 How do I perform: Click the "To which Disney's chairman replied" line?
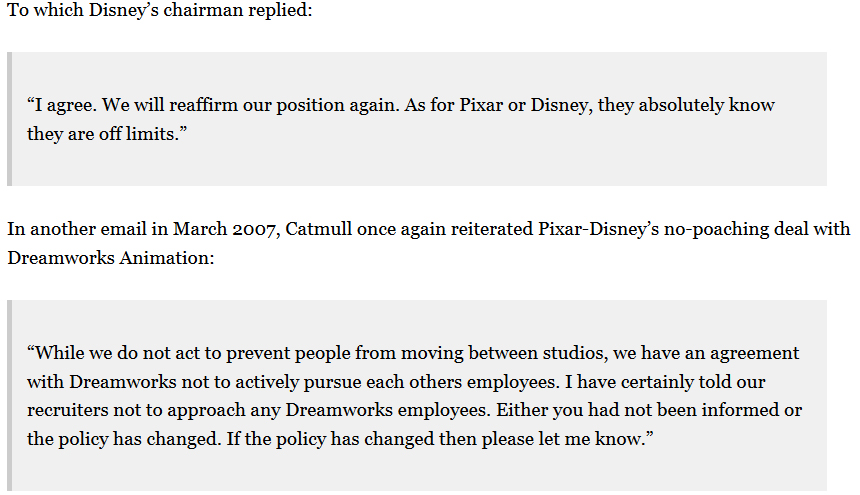click(x=160, y=10)
